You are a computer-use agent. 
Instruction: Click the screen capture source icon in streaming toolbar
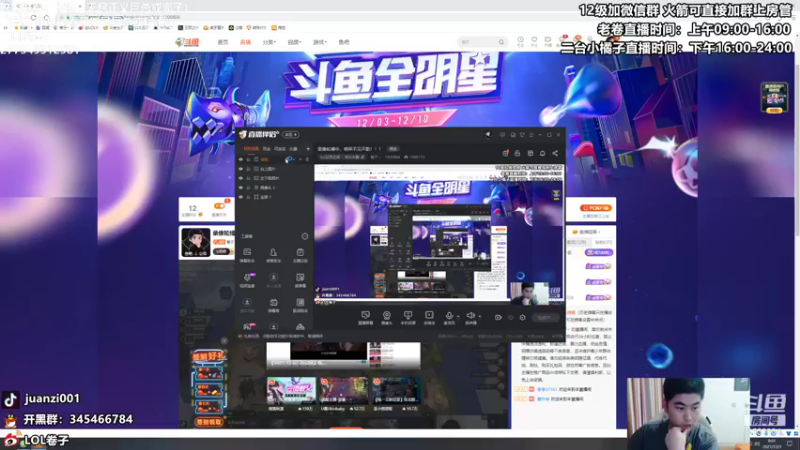pyautogui.click(x=365, y=317)
